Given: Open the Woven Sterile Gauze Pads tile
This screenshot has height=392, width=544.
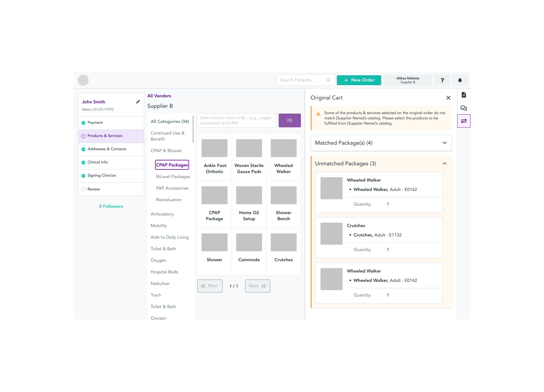Looking at the screenshot, I should (249, 157).
